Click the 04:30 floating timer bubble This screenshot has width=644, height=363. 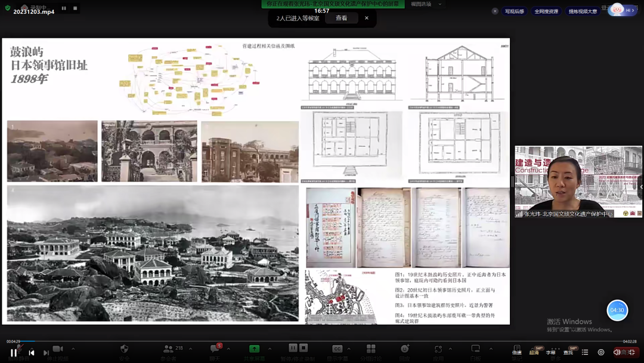coord(617,310)
